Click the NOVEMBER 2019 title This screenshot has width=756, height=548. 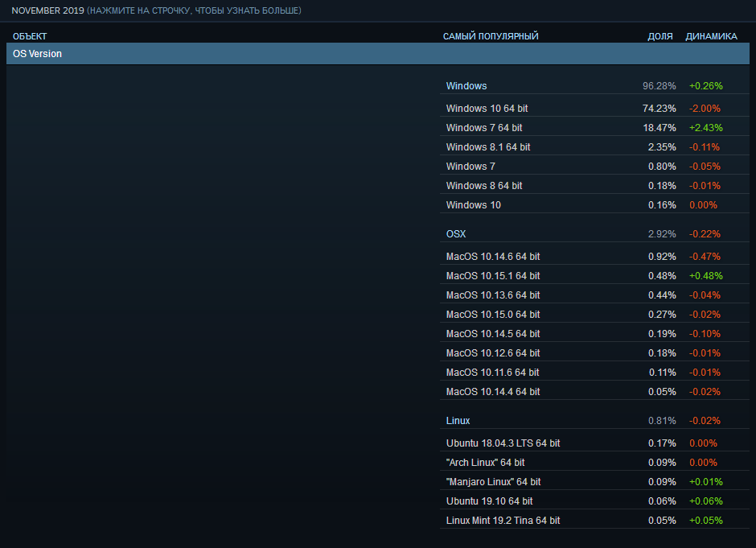point(47,10)
